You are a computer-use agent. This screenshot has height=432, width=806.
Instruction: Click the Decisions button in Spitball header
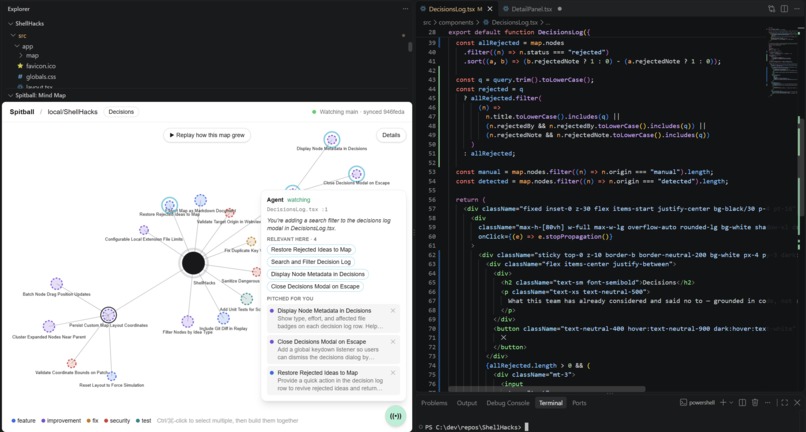click(121, 112)
